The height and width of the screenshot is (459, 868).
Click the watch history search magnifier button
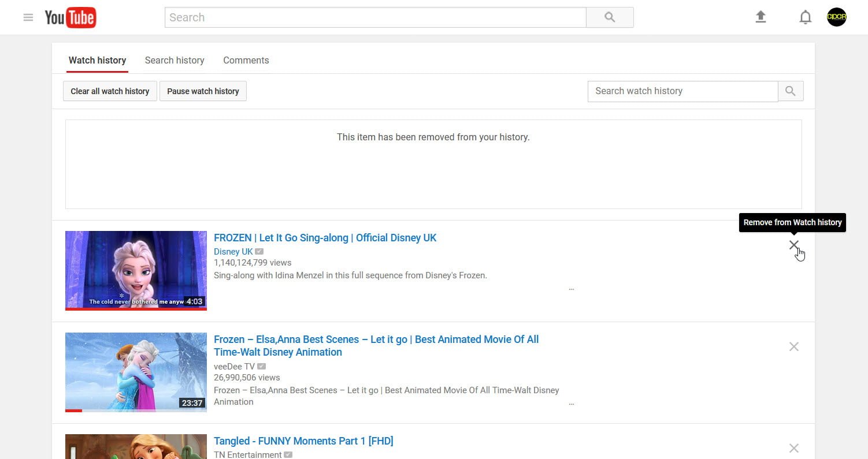click(x=791, y=91)
